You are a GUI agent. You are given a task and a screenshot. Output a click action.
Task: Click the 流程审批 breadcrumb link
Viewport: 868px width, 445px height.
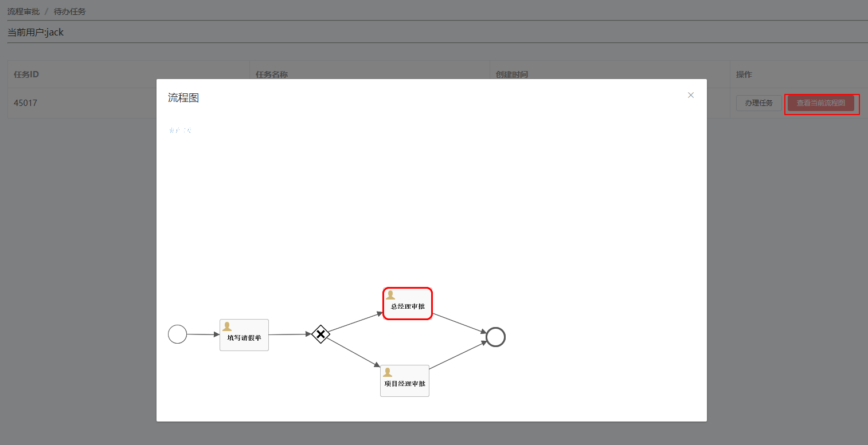(24, 11)
